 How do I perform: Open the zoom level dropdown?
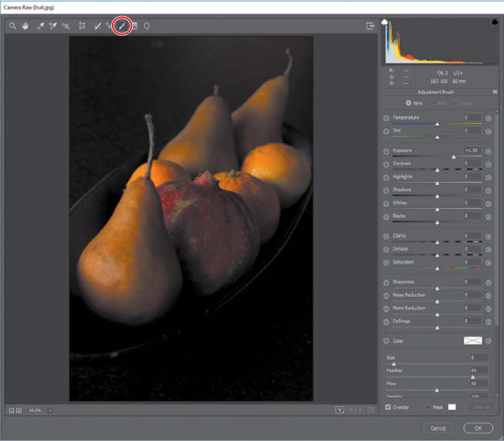(50, 410)
